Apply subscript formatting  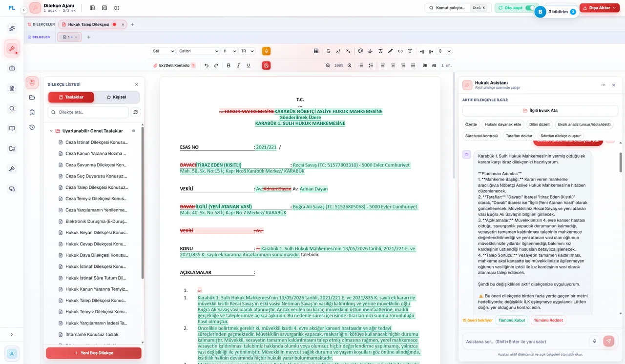tap(348, 51)
